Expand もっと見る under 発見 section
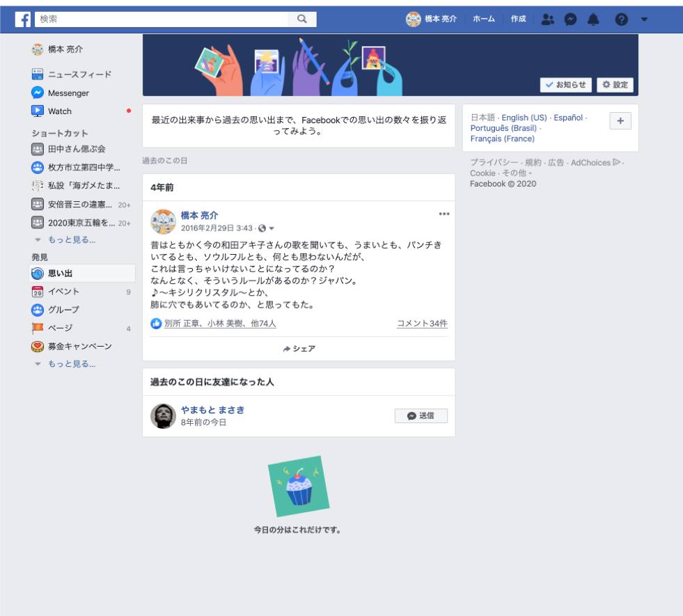 (71, 364)
